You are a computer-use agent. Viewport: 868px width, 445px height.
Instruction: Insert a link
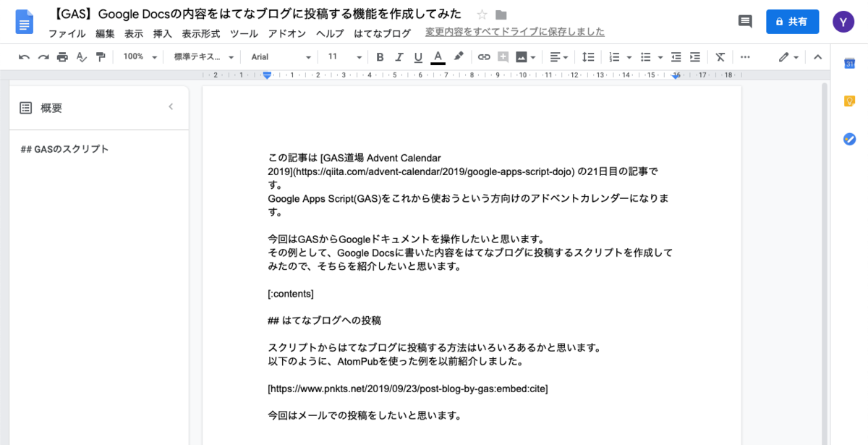(x=484, y=57)
